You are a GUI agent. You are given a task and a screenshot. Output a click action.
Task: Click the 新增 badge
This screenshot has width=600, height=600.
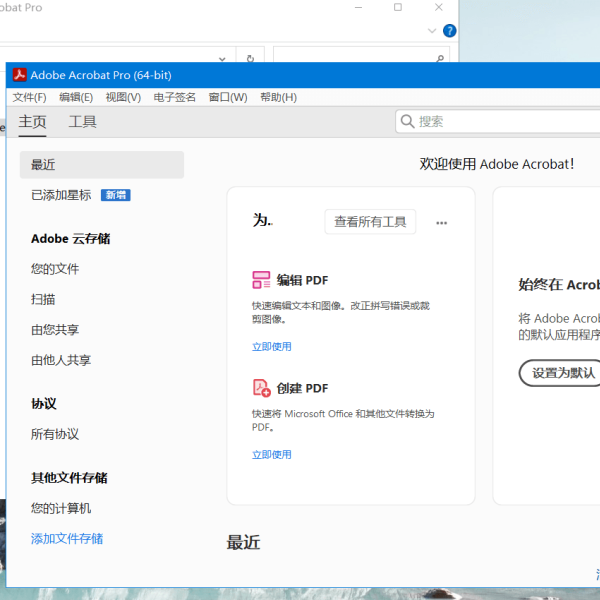[x=116, y=195]
